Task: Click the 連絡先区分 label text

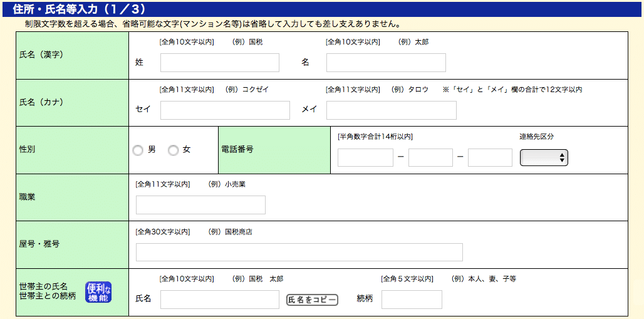Action: [536, 137]
